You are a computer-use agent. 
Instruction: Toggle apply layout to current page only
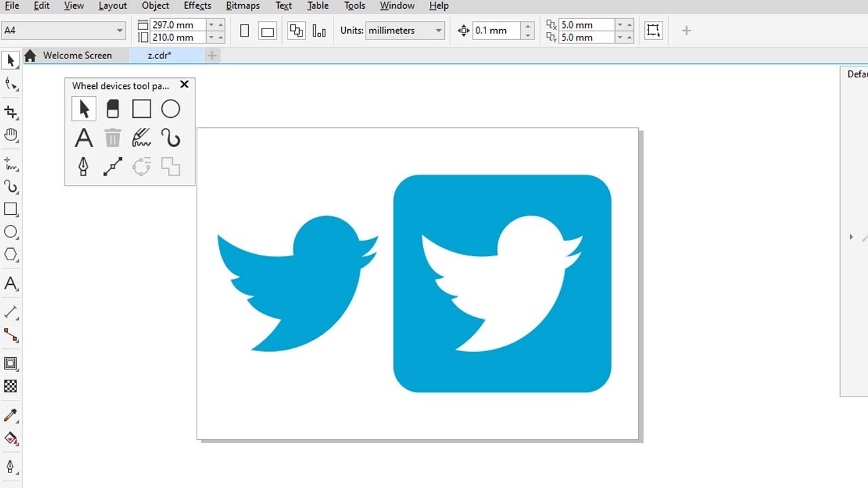pyautogui.click(x=319, y=31)
